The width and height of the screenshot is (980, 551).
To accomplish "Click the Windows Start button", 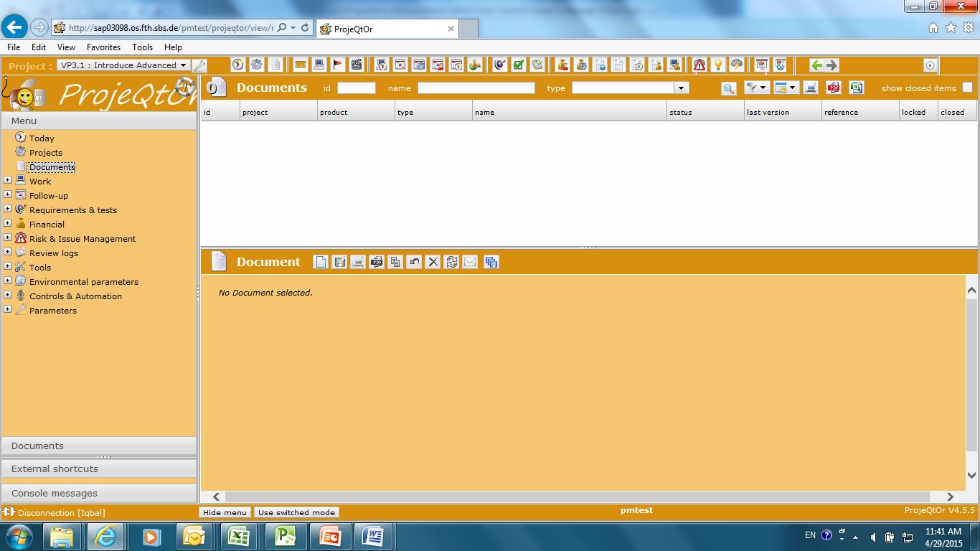I will pyautogui.click(x=18, y=537).
